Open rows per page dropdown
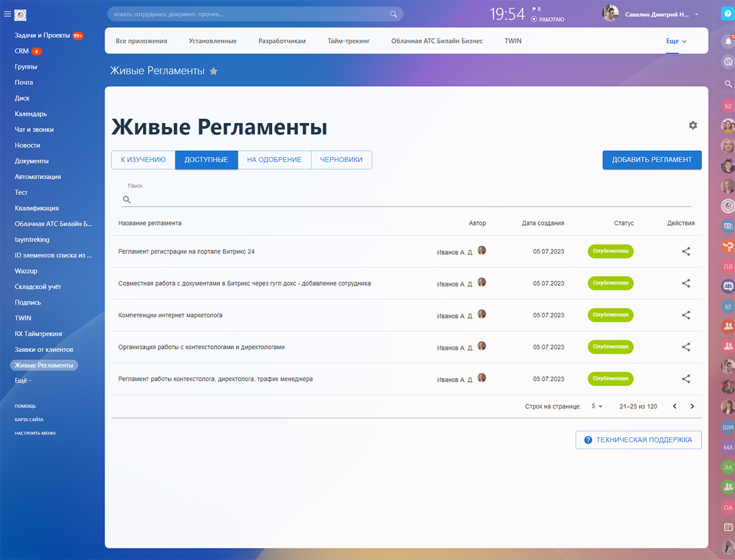Image resolution: width=735 pixels, height=560 pixels. (x=597, y=406)
